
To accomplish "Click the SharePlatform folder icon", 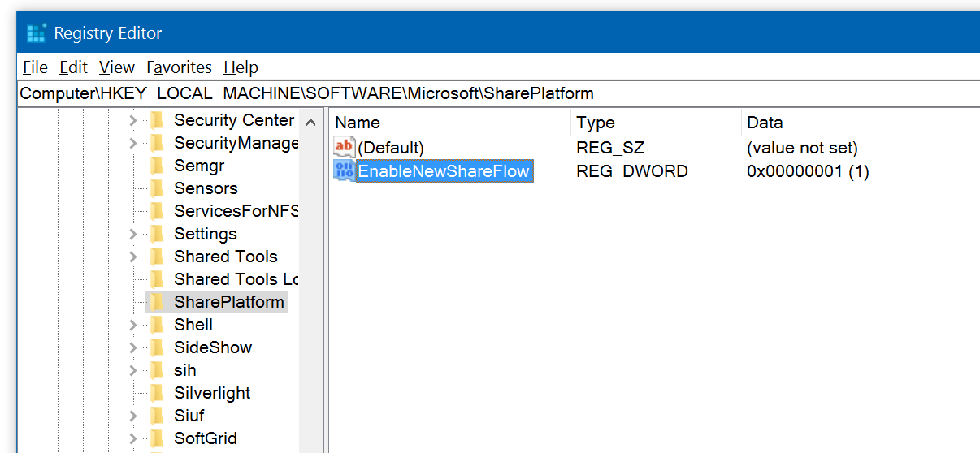I will (x=157, y=302).
